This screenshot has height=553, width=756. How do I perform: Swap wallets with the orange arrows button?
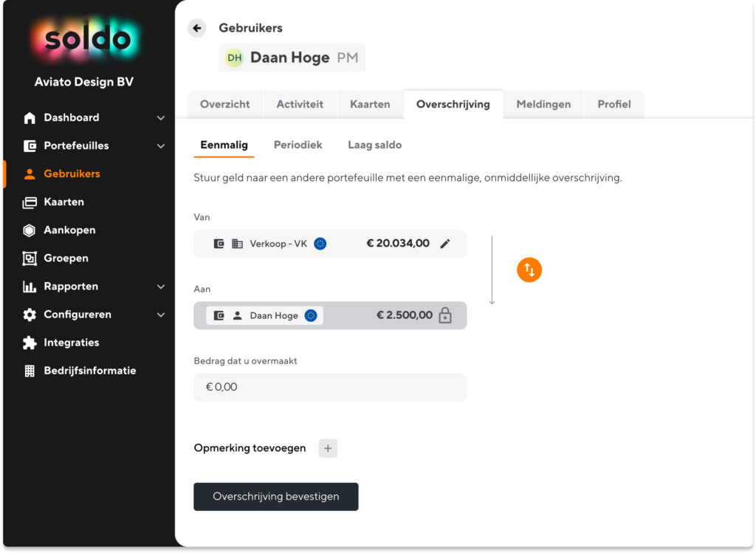pyautogui.click(x=529, y=269)
